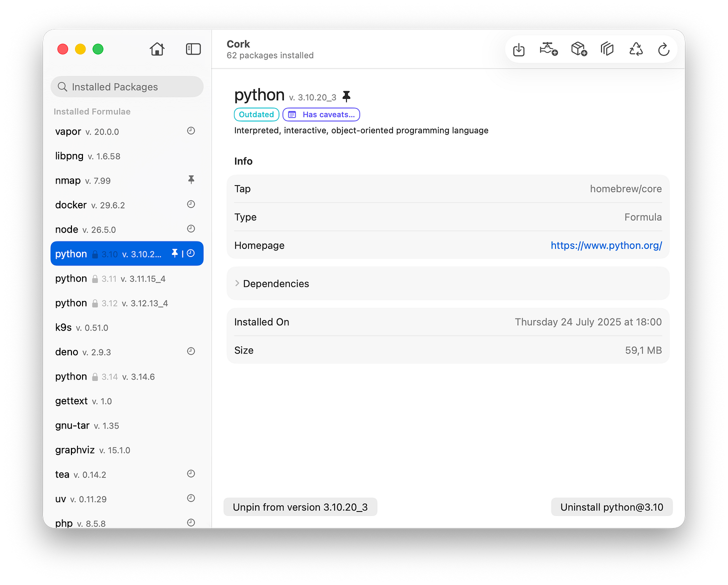
Task: Click the Cork window title
Action: pyautogui.click(x=238, y=44)
